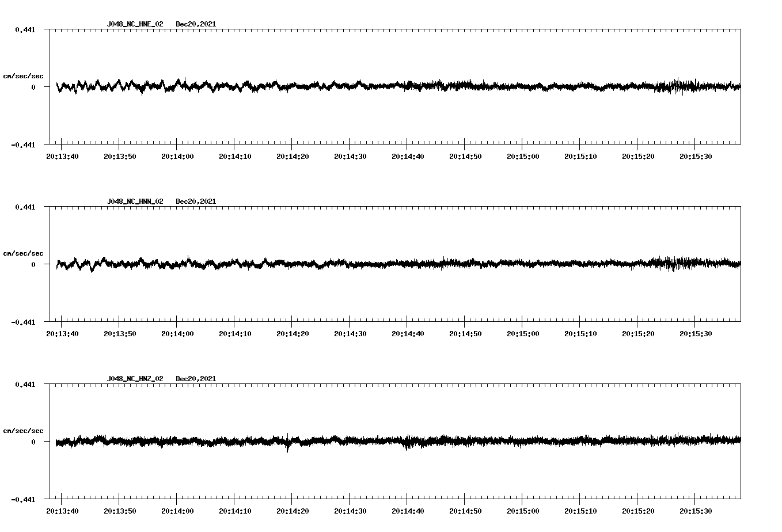The image size is (782, 532).
Task: Click cm/sec/sec unit label on HNE plot
Action: [23, 76]
